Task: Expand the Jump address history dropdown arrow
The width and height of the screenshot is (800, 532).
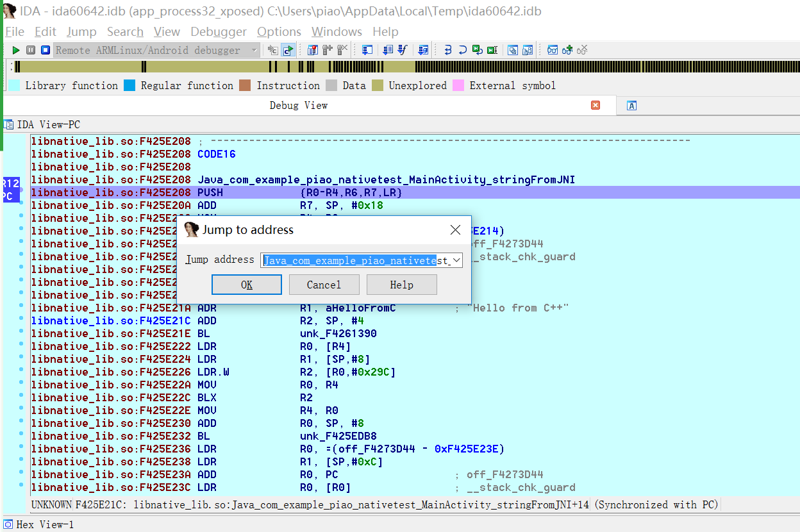Action: (x=456, y=260)
